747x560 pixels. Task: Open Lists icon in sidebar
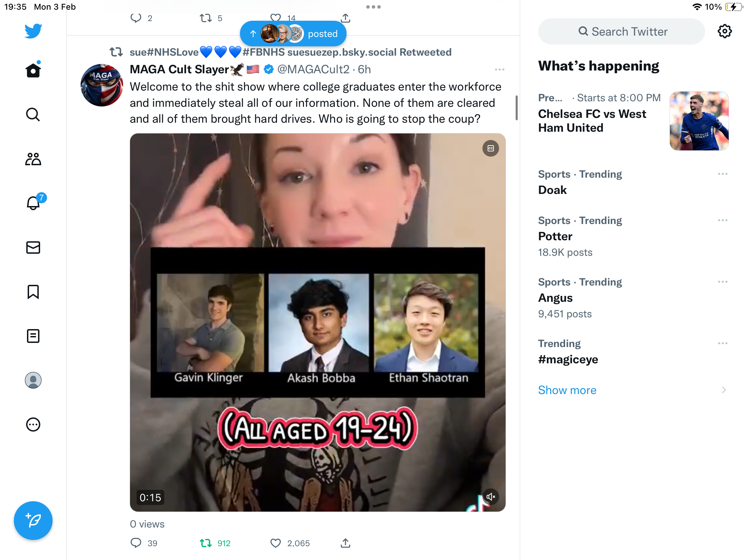(x=33, y=336)
